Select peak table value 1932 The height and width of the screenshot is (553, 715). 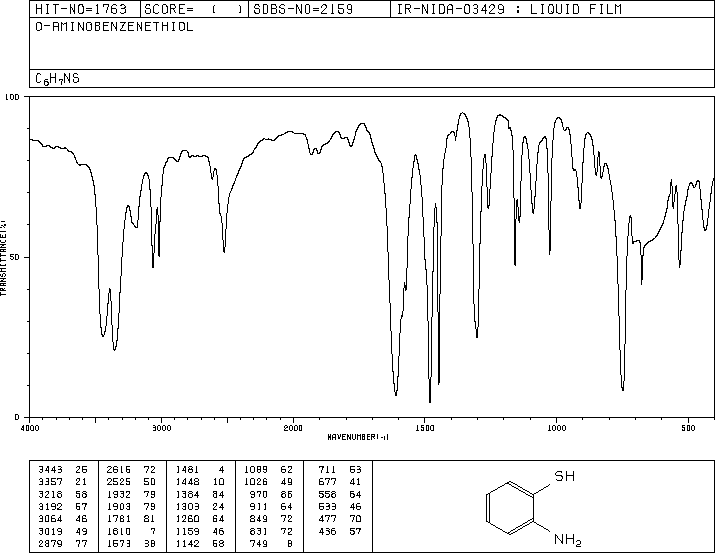point(119,494)
